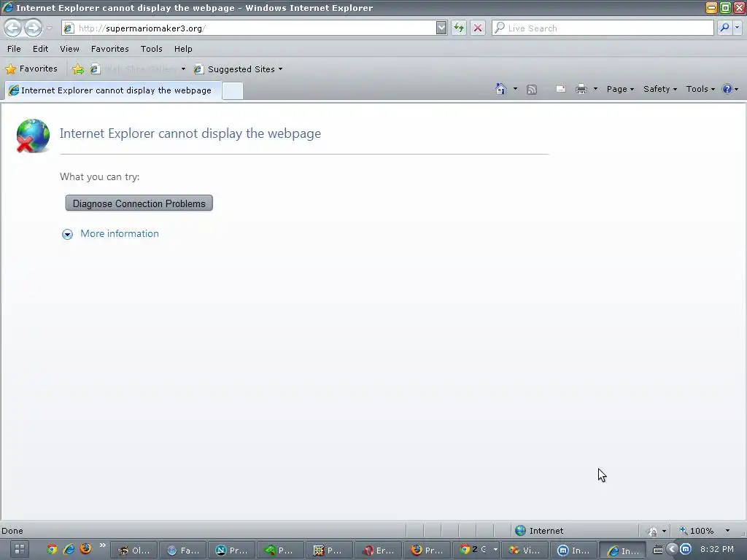Click the error globe with red X

(32, 136)
